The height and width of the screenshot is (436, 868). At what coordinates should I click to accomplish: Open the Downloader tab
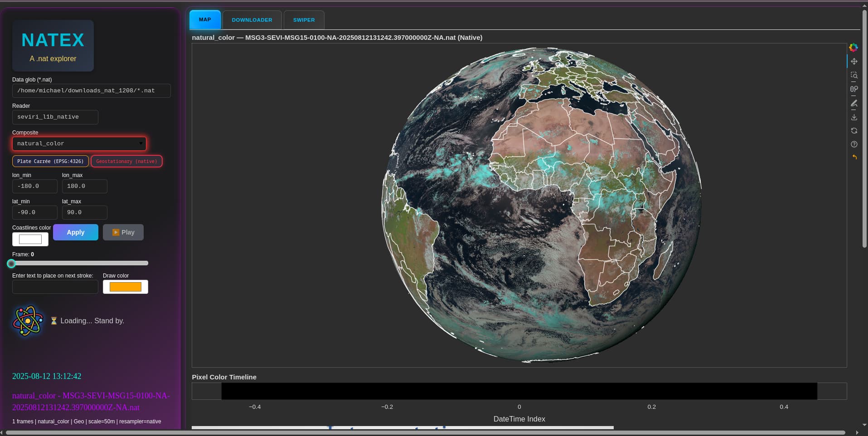252,20
